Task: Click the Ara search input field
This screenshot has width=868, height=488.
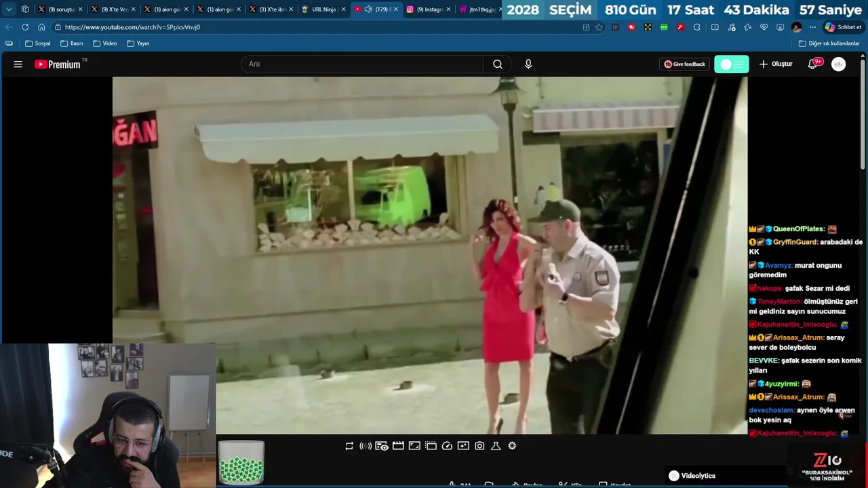Action: point(362,64)
